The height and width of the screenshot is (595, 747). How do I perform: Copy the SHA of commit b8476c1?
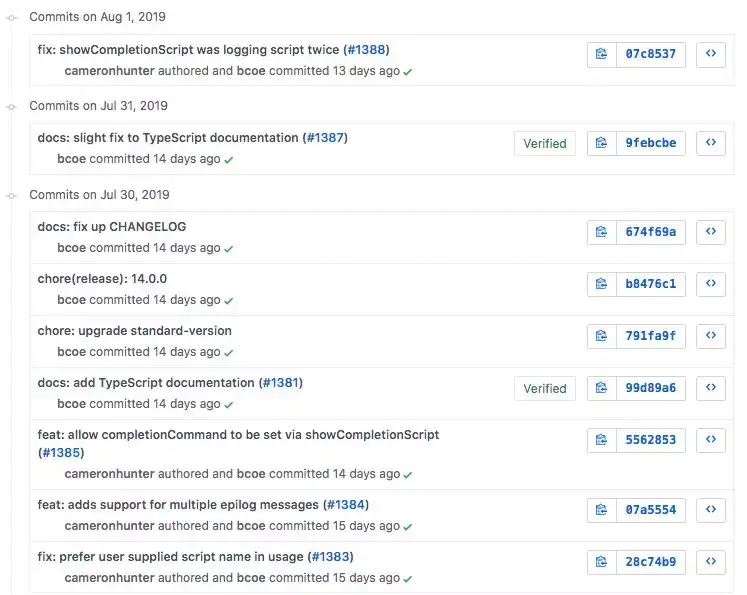(x=601, y=284)
